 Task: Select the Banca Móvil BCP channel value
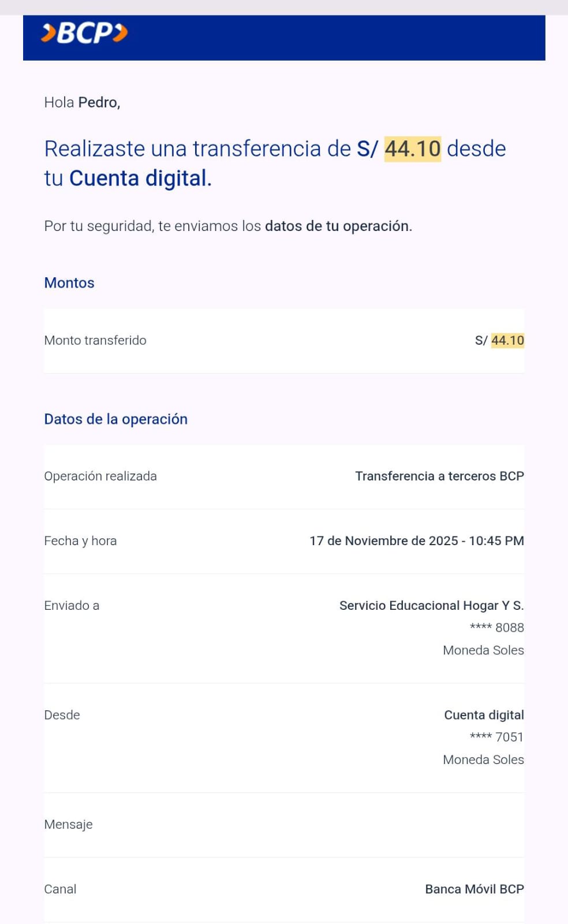[474, 889]
